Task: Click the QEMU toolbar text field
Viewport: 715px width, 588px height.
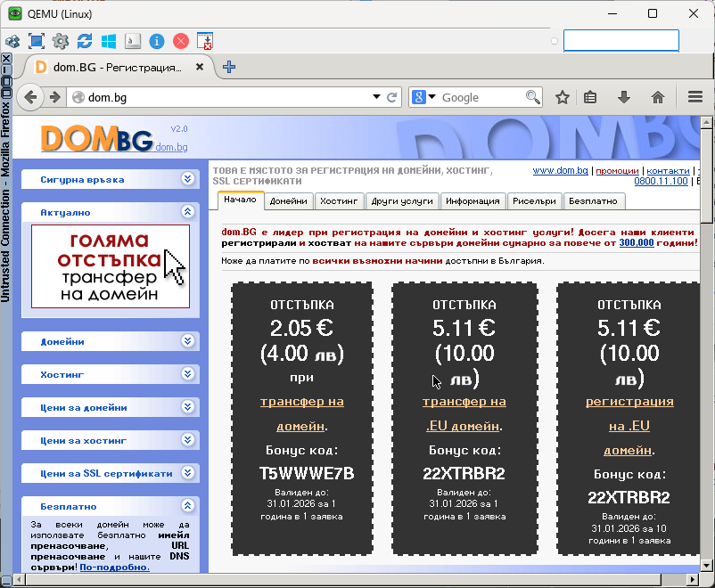Action: (621, 40)
